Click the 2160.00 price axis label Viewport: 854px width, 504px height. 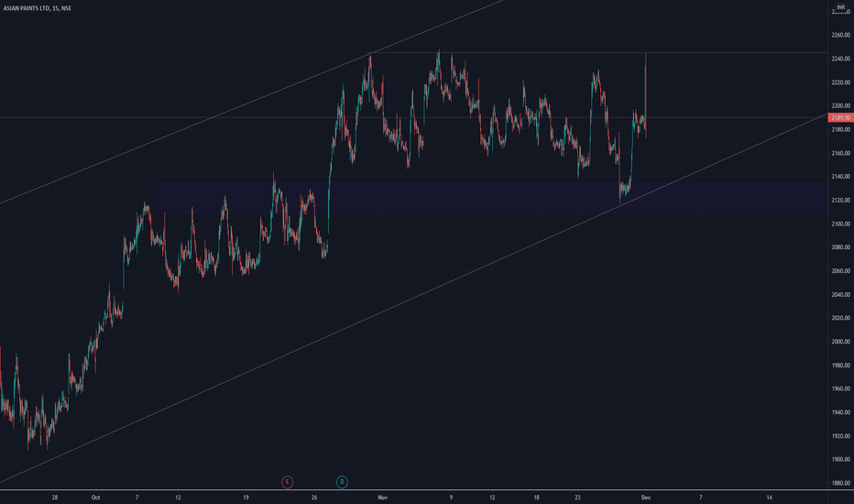coord(841,153)
